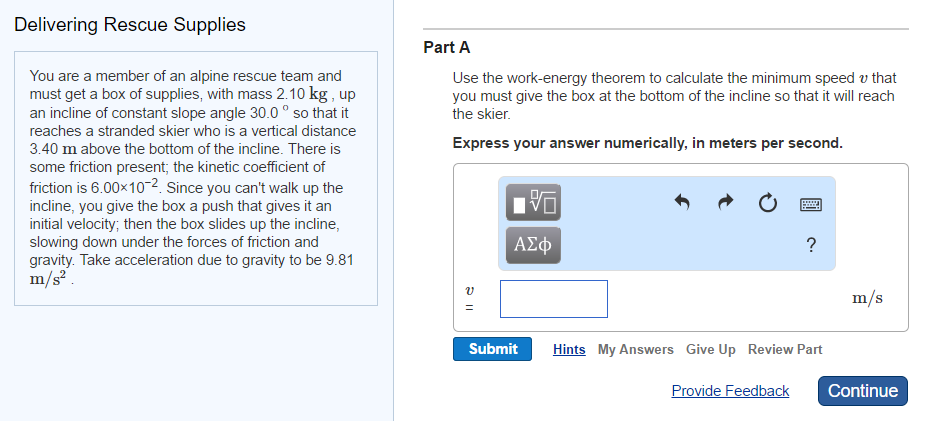Click the Part A heading
The height and width of the screenshot is (421, 931).
(x=446, y=48)
